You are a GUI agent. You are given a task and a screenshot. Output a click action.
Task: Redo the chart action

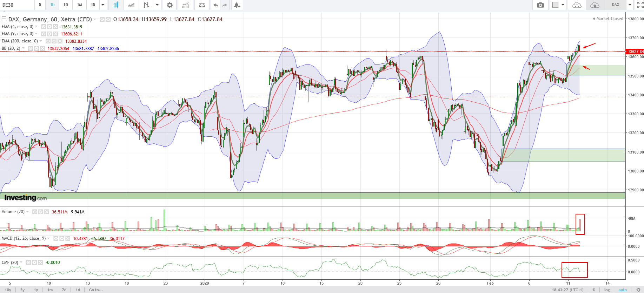(x=225, y=5)
